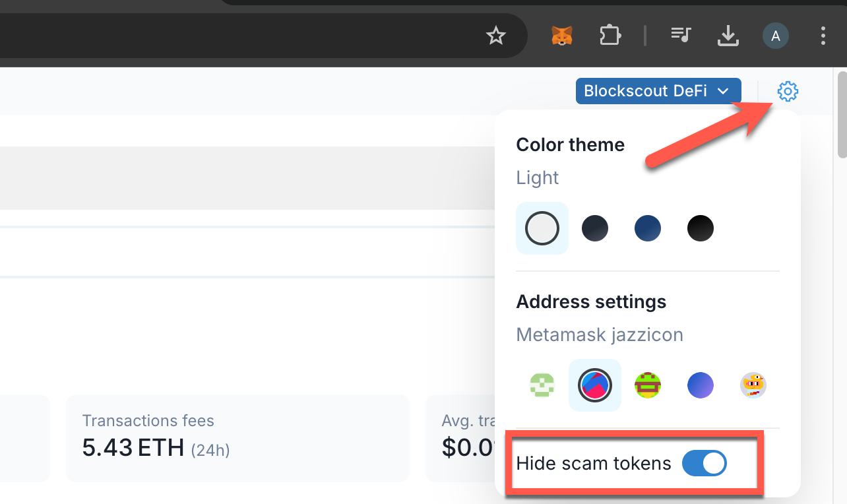This screenshot has width=847, height=504.
Task: Open the profile avatar labeled A
Action: tap(776, 36)
